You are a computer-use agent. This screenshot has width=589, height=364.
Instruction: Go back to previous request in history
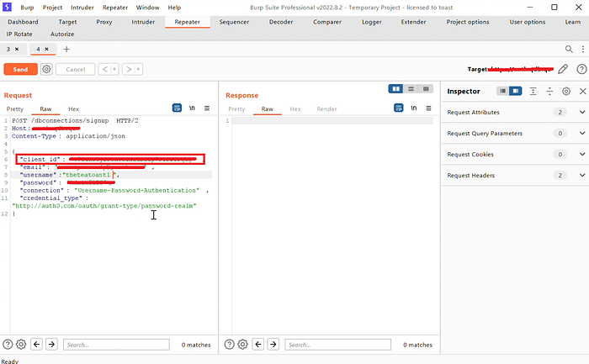[105, 69]
